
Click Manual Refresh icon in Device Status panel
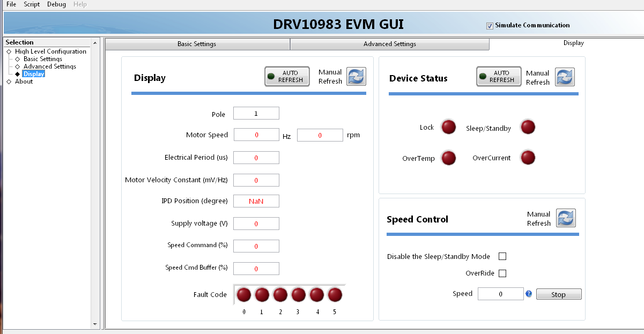tap(565, 77)
